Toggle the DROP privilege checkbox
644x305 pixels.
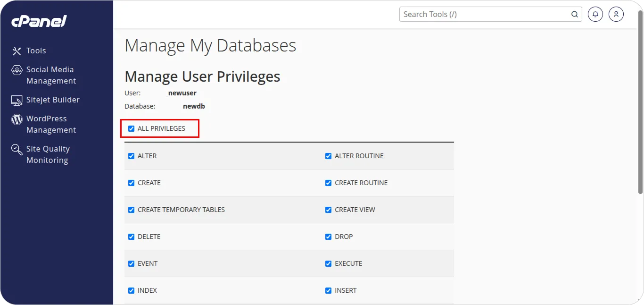329,237
